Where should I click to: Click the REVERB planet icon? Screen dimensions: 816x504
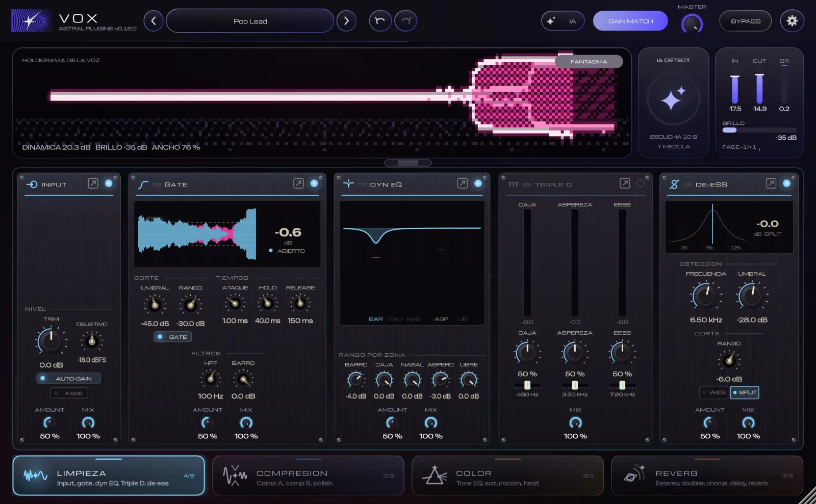pos(634,474)
